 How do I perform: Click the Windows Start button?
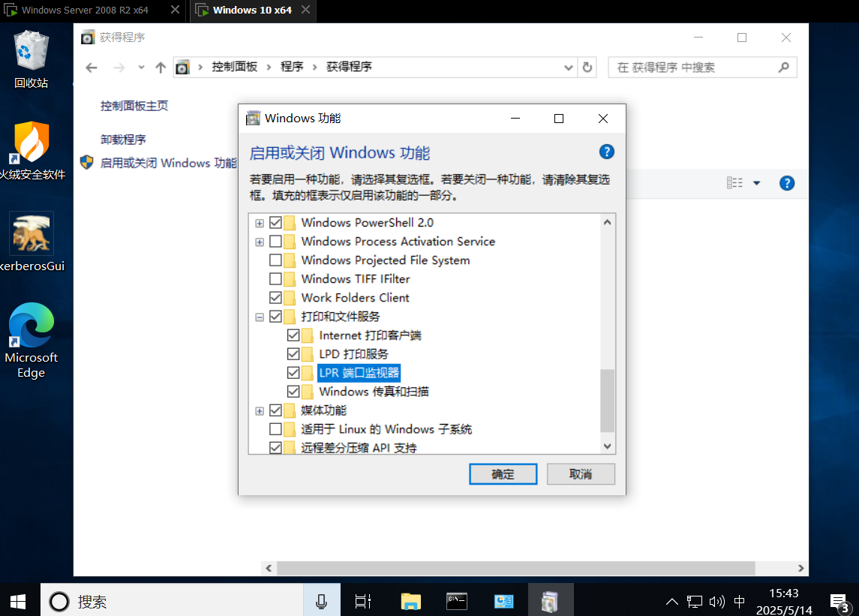pyautogui.click(x=18, y=601)
